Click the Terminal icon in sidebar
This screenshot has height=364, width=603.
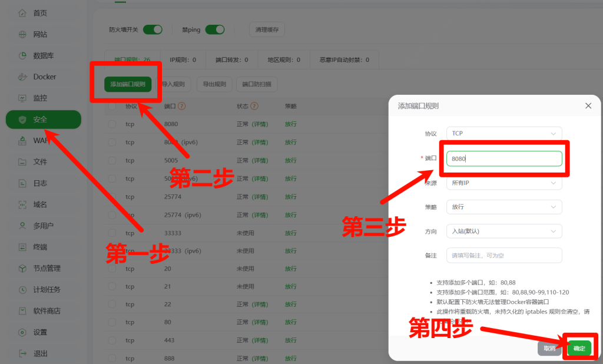coord(22,247)
